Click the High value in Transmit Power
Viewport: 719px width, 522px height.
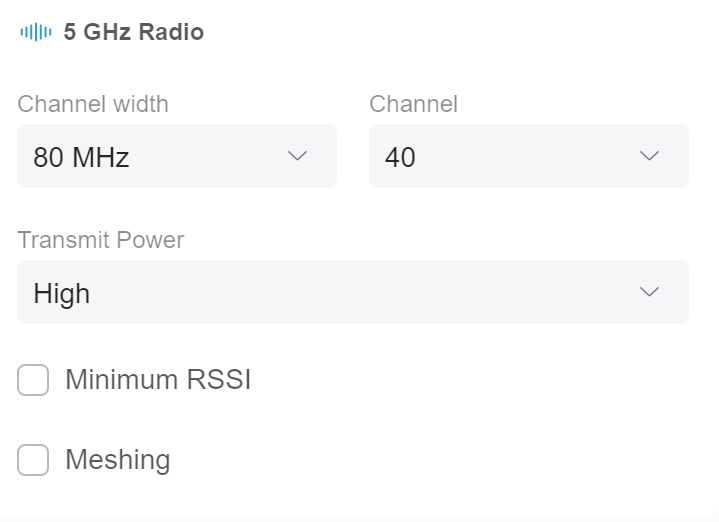click(x=62, y=293)
